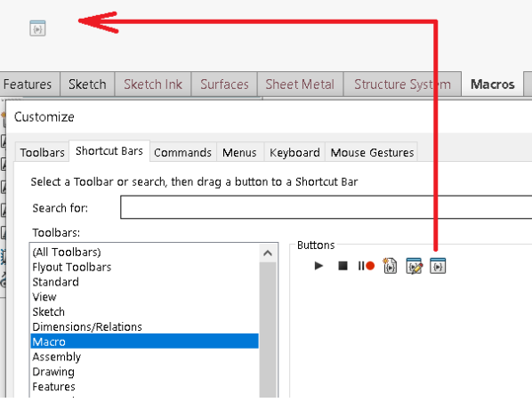Viewport: 532px width, 402px height.
Task: Click the New Macro Button icon in Buttons
Action: coord(438,266)
